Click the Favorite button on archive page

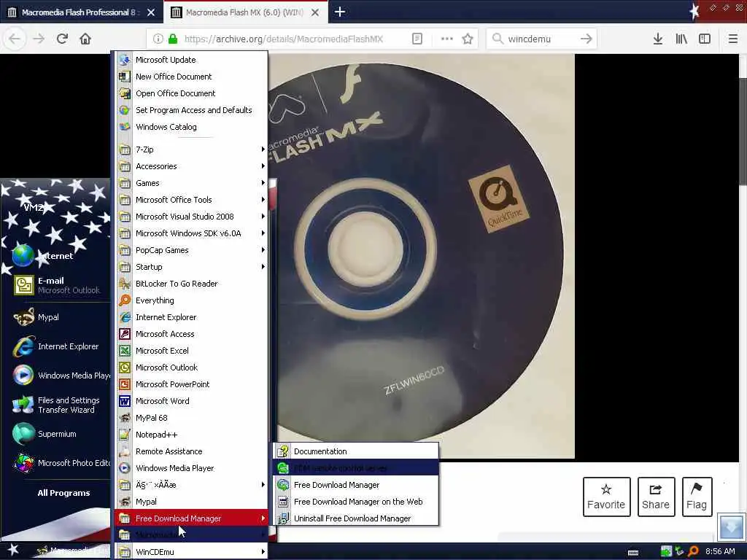606,497
